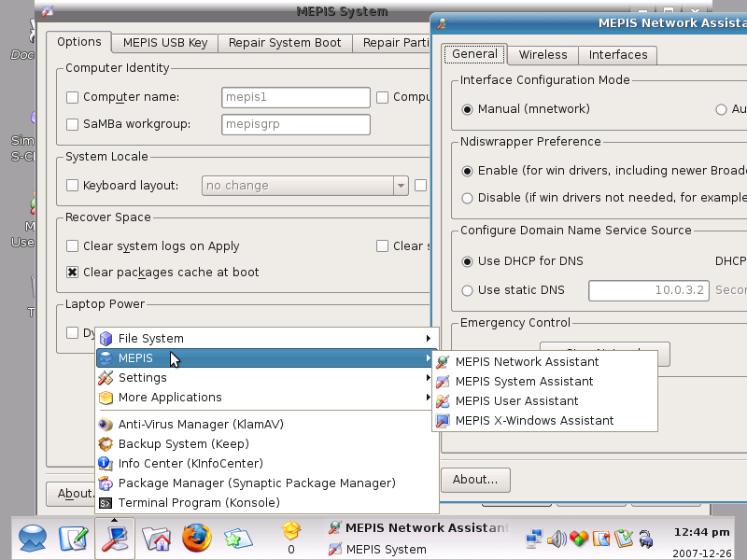Open the Keyboard layout 'no change' dropdown

pos(305,185)
